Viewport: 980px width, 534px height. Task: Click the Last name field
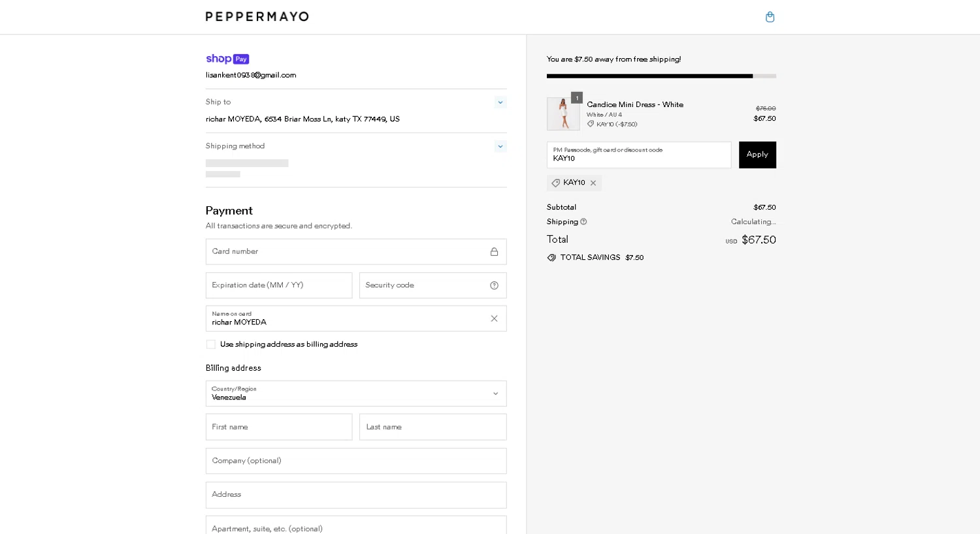pyautogui.click(x=433, y=427)
